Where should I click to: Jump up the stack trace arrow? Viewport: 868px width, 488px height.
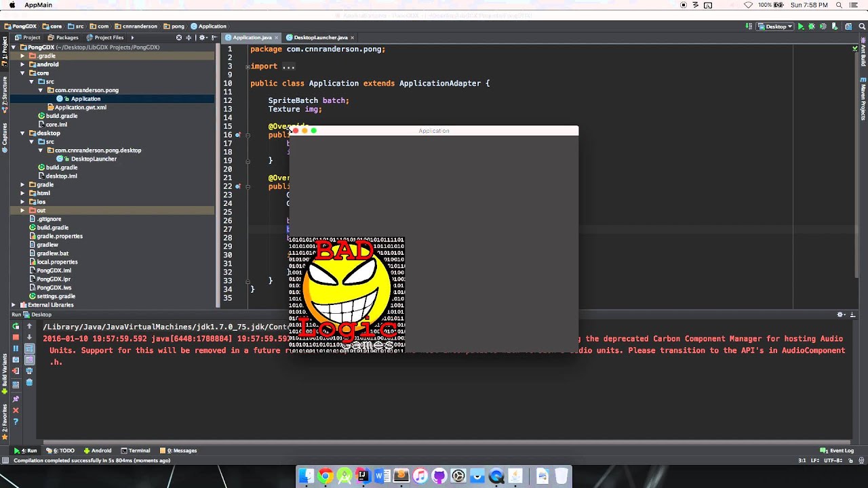pos(29,326)
